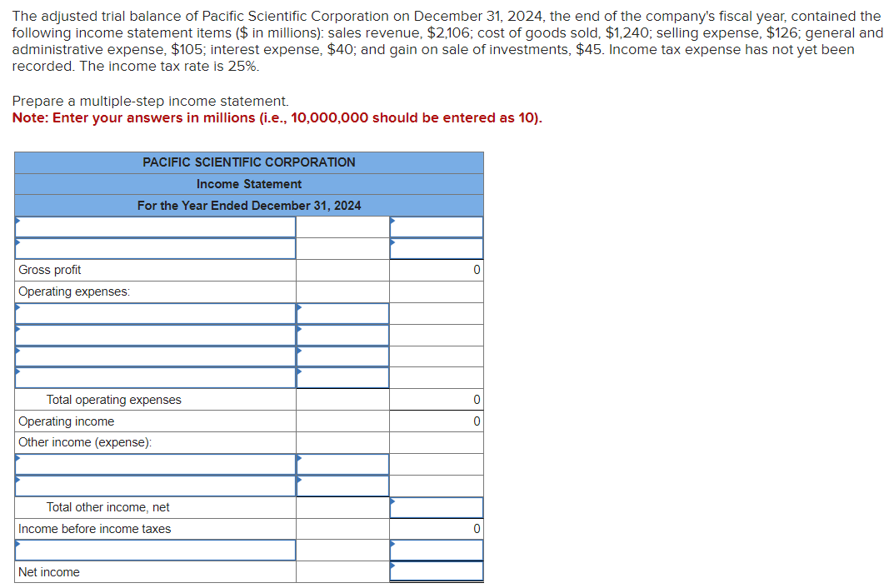Select the first operating expense amount field
The height and width of the screenshot is (588, 889).
[342, 313]
